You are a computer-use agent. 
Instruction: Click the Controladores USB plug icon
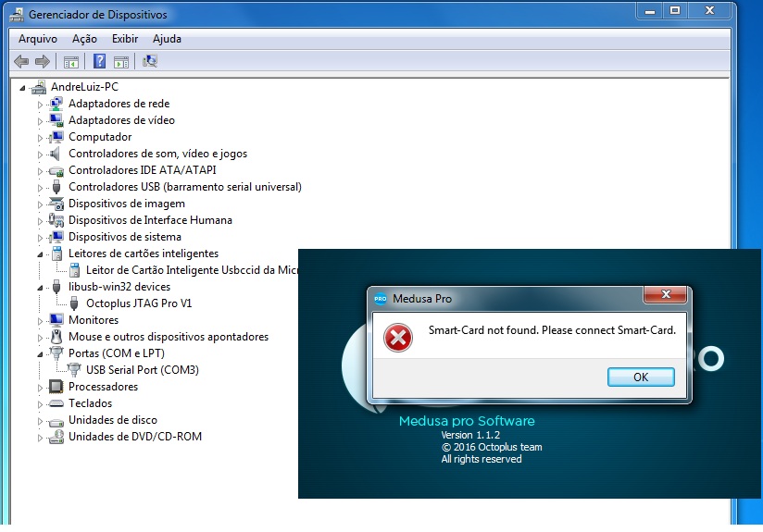click(56, 187)
